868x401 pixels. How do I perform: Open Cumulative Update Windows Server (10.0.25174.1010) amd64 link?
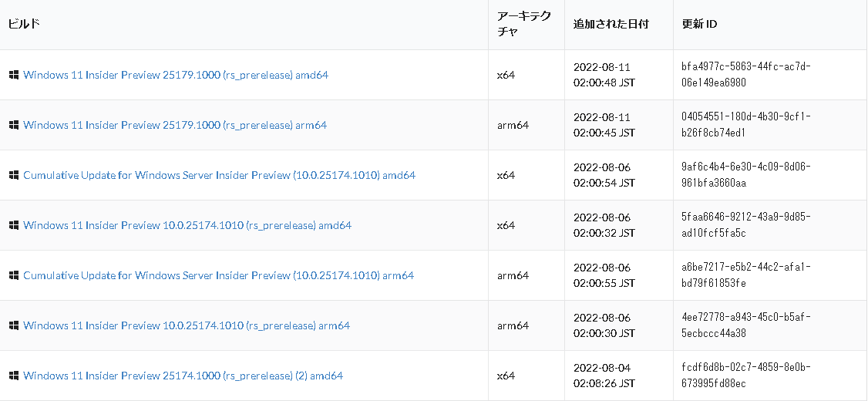219,175
